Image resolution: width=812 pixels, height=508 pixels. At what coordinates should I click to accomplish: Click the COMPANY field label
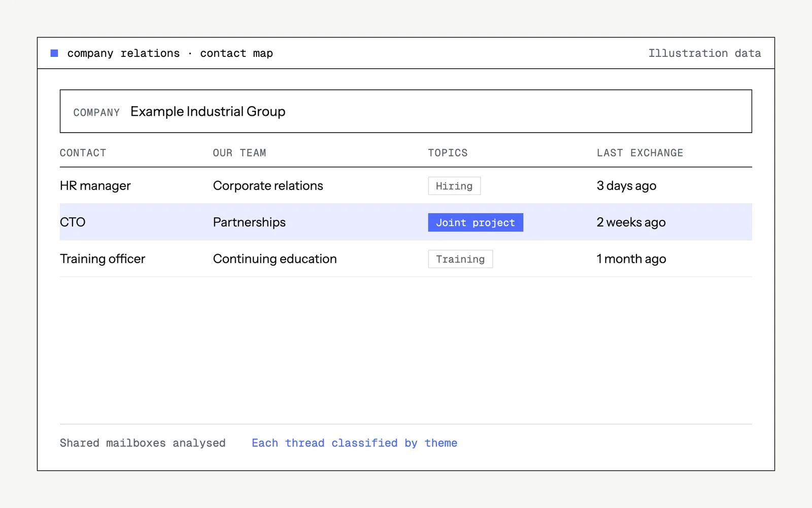(96, 112)
